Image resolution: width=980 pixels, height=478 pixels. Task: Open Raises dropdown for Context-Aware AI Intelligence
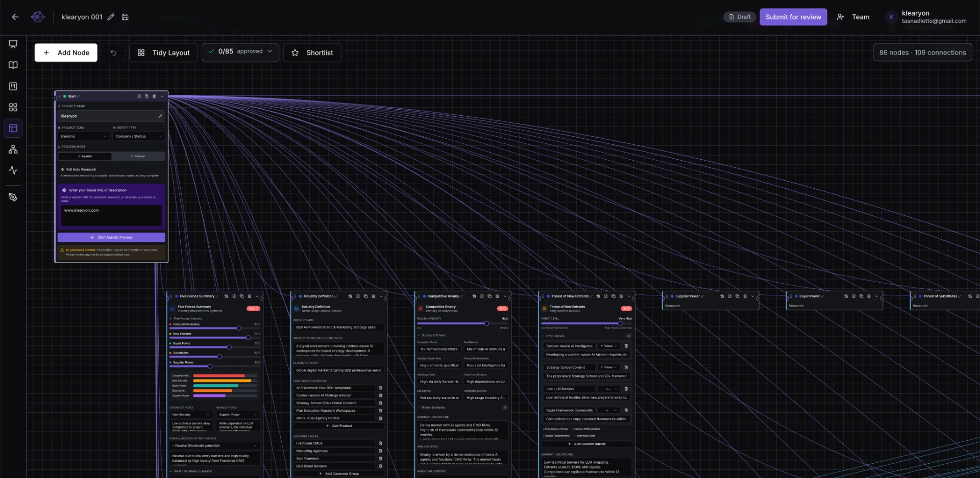[x=609, y=346]
